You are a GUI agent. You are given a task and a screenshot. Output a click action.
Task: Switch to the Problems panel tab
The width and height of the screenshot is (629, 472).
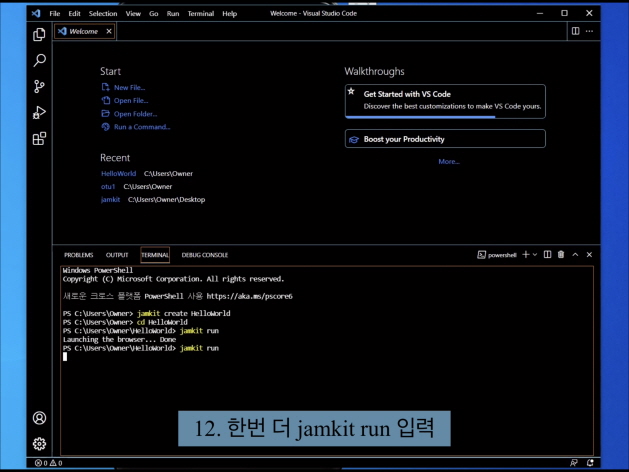click(78, 255)
